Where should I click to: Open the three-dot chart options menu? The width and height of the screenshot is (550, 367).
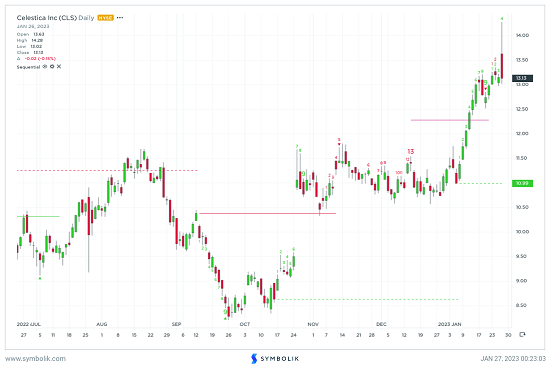point(120,18)
